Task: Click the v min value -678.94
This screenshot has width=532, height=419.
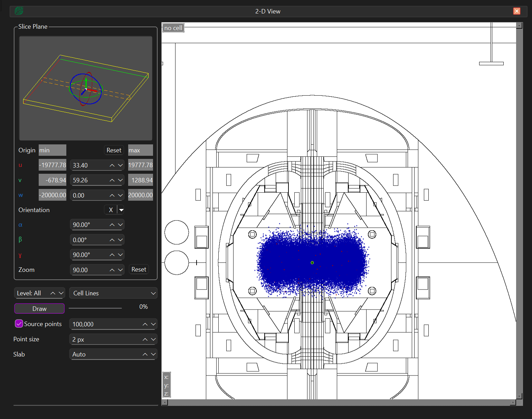Action: [x=53, y=180]
